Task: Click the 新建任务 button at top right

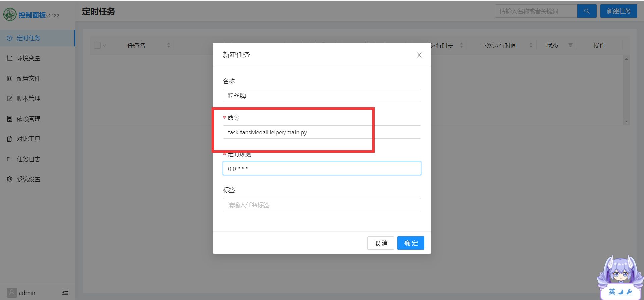Action: 619,11
